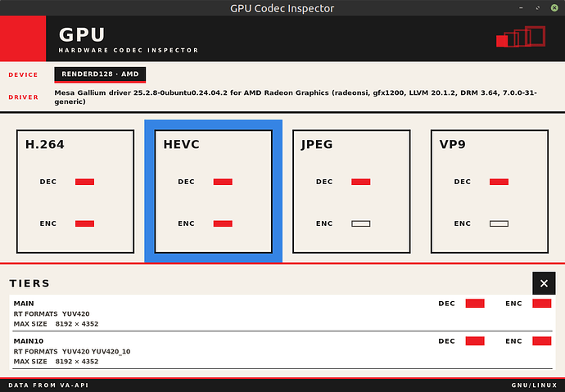Screen dimensions: 565x392
Task: Open the VP9 codec card
Action: (x=490, y=191)
